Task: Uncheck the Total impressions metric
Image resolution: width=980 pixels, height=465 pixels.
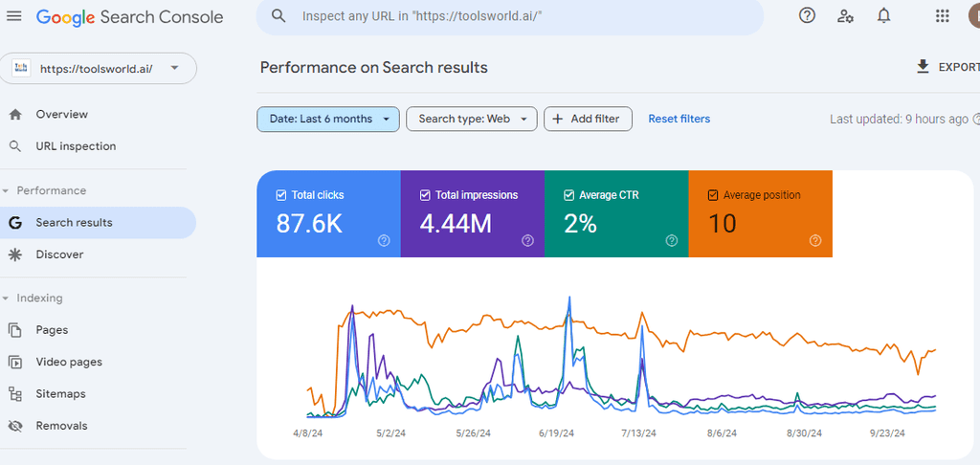Action: point(425,195)
